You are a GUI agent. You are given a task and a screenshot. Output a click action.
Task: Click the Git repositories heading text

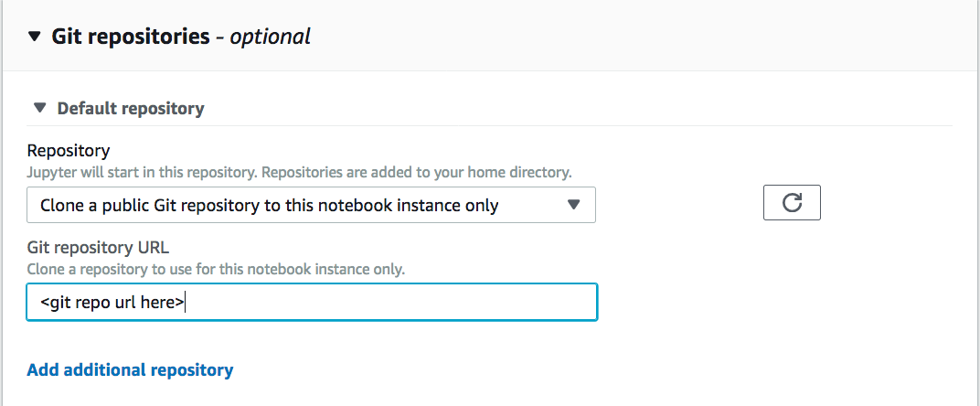[131, 37]
